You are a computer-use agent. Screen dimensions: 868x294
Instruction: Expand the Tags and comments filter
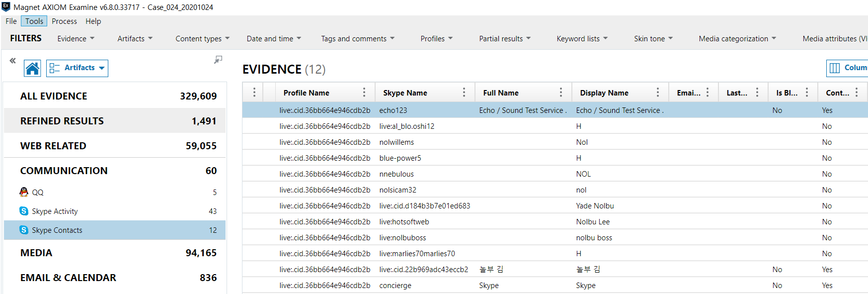click(x=358, y=39)
